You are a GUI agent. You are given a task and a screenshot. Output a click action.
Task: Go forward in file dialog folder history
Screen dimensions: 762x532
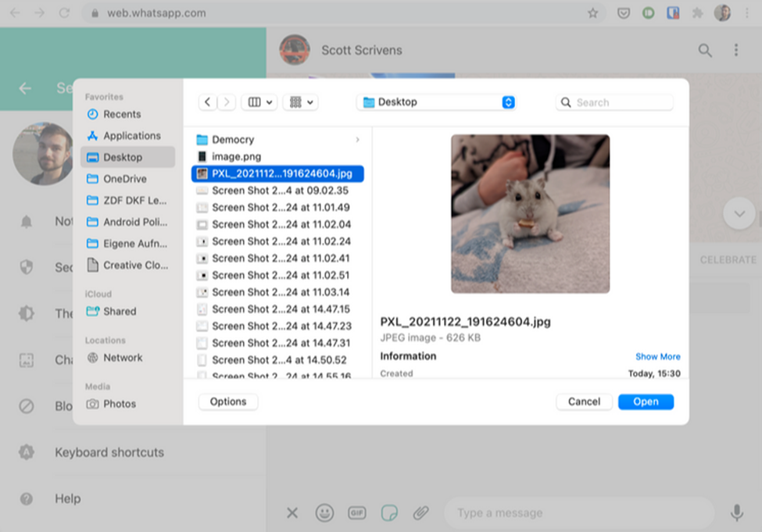(226, 102)
